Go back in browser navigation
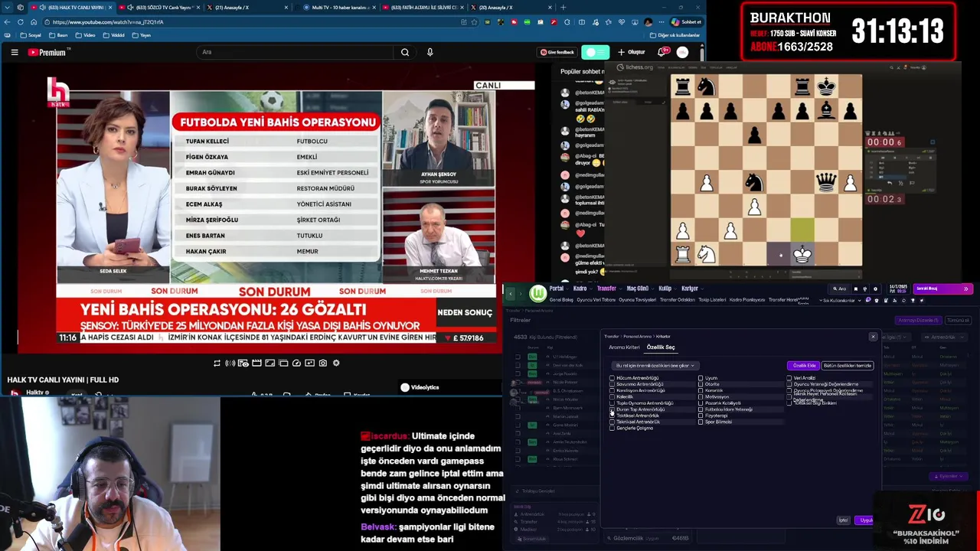The image size is (980, 551). click(x=8, y=22)
